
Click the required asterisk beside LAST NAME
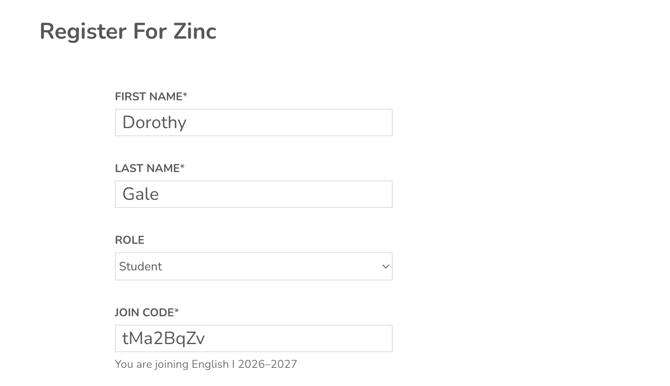pos(182,166)
